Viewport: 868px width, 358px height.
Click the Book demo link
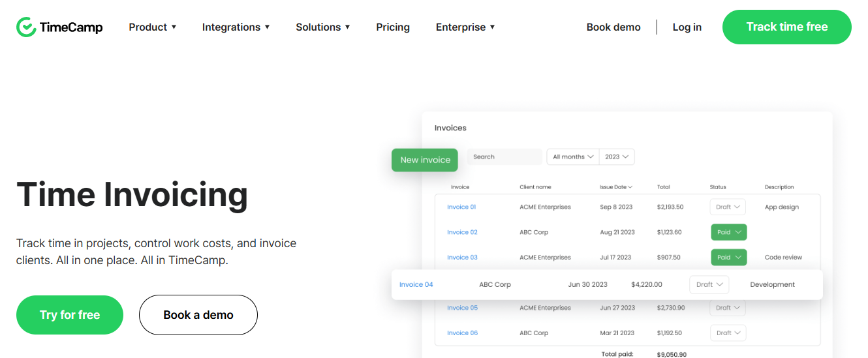pos(613,27)
